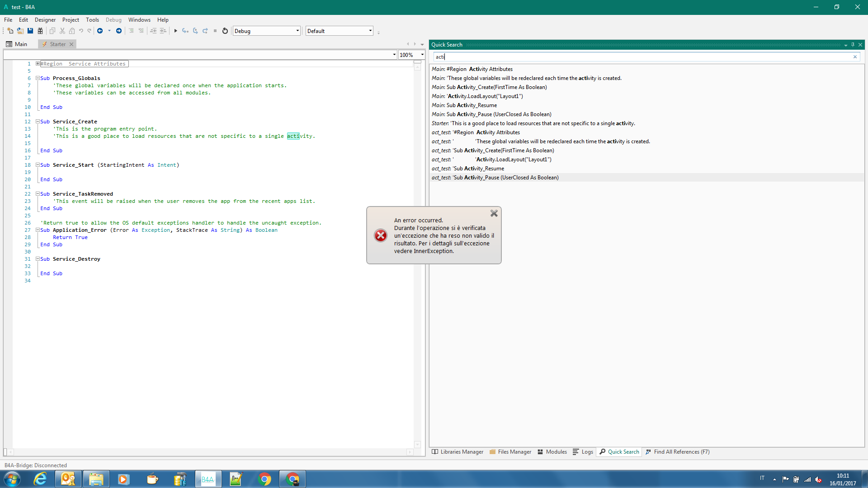Image resolution: width=868 pixels, height=488 pixels.
Task: Click the Navigate Backward blue arrow
Action: click(x=100, y=31)
